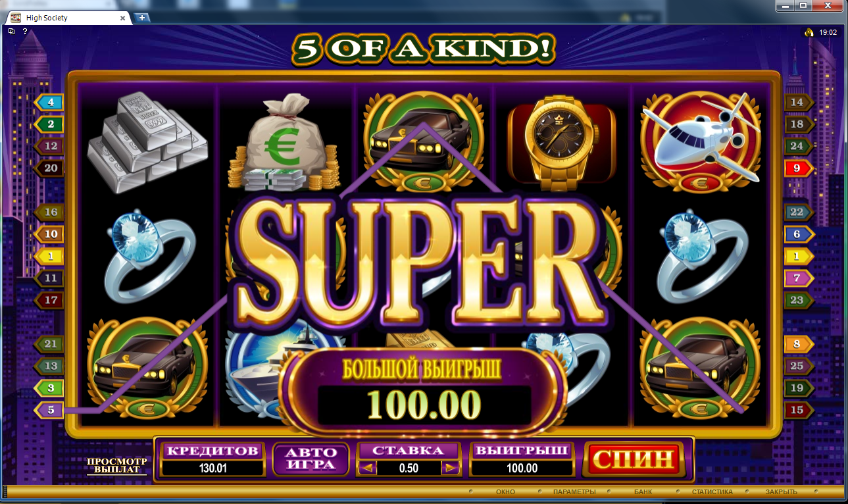Click the small restore icon beside question mark
This screenshot has height=504, width=848.
(12, 31)
